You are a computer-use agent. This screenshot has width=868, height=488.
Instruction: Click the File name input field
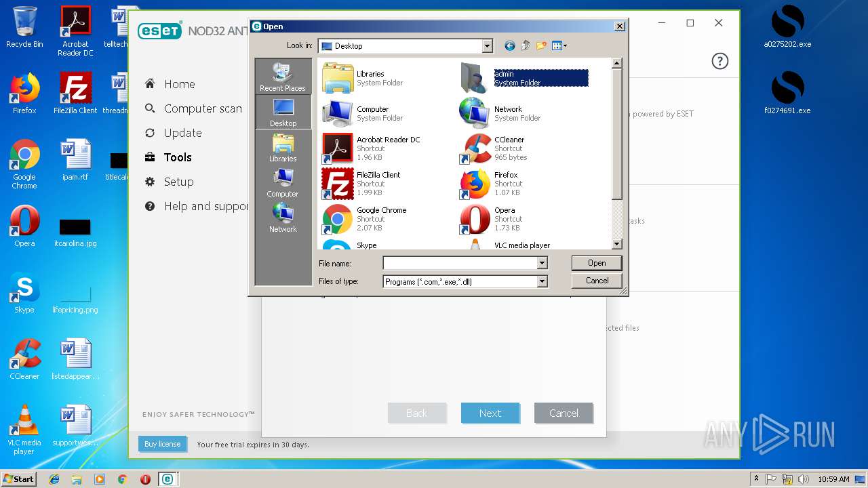pyautogui.click(x=460, y=263)
